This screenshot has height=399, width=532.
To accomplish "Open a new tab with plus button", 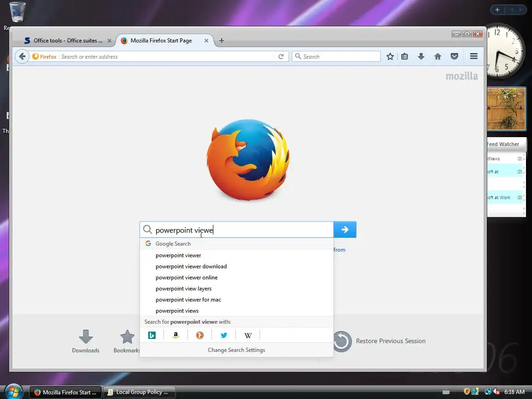I will (x=222, y=41).
